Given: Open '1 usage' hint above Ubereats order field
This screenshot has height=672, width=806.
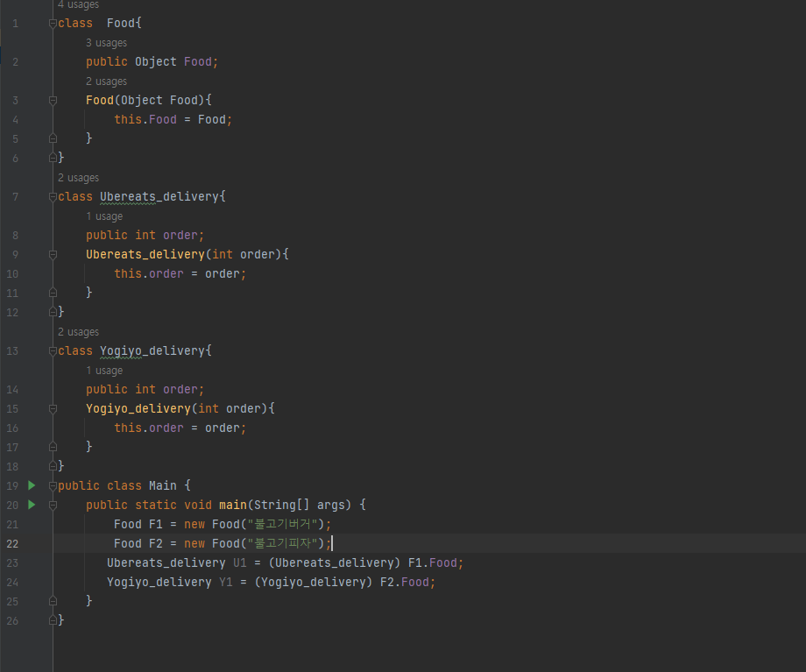Looking at the screenshot, I should click(104, 216).
